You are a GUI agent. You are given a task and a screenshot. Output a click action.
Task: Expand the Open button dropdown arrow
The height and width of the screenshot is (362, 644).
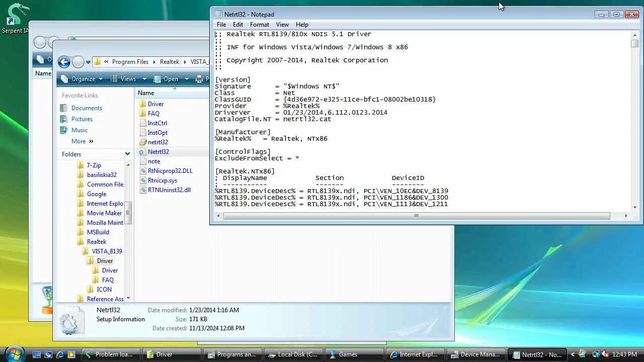(x=187, y=79)
